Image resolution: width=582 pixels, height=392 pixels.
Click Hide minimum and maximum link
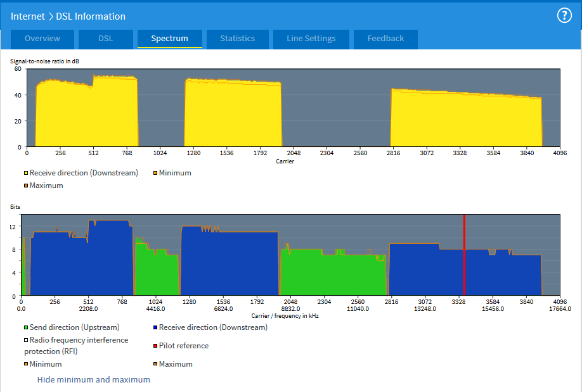[94, 379]
